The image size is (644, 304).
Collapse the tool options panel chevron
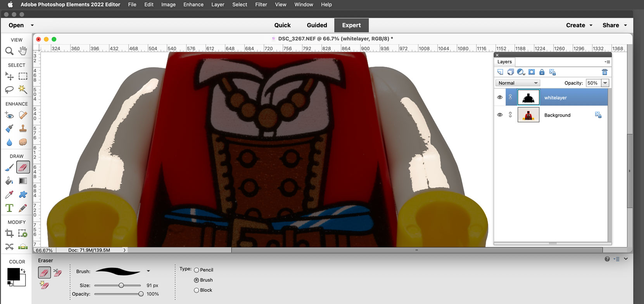pyautogui.click(x=626, y=259)
